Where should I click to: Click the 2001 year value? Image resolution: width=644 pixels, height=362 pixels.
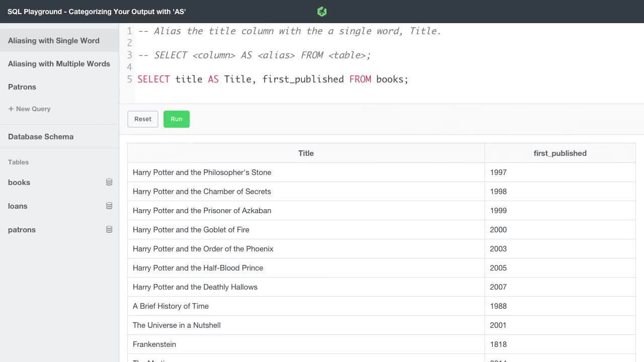pyautogui.click(x=498, y=325)
